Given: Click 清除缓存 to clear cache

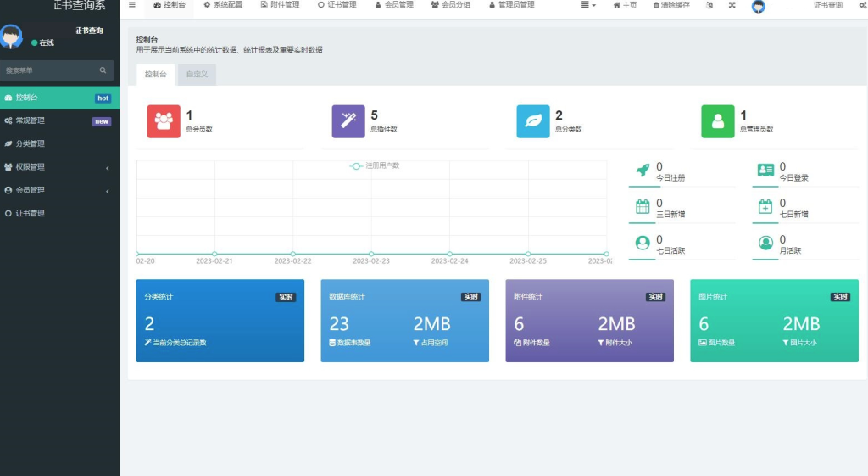Looking at the screenshot, I should pyautogui.click(x=671, y=5).
